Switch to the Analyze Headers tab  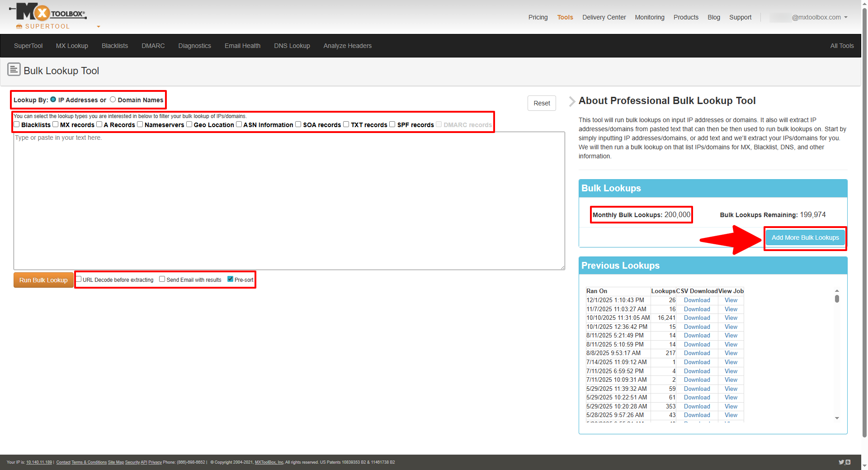(347, 45)
